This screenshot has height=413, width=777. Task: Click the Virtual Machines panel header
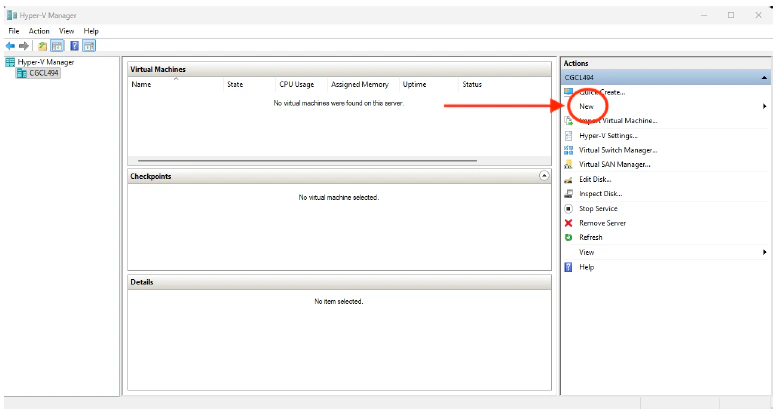click(339, 69)
